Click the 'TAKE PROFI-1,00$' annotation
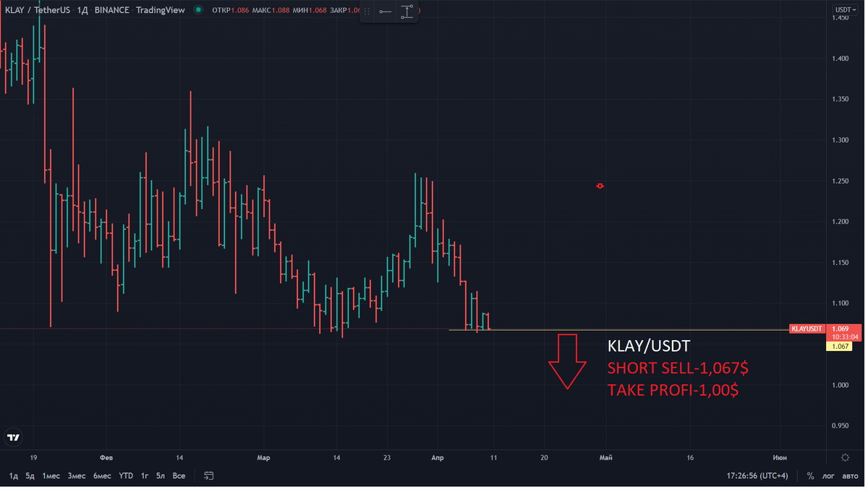 pyautogui.click(x=673, y=390)
